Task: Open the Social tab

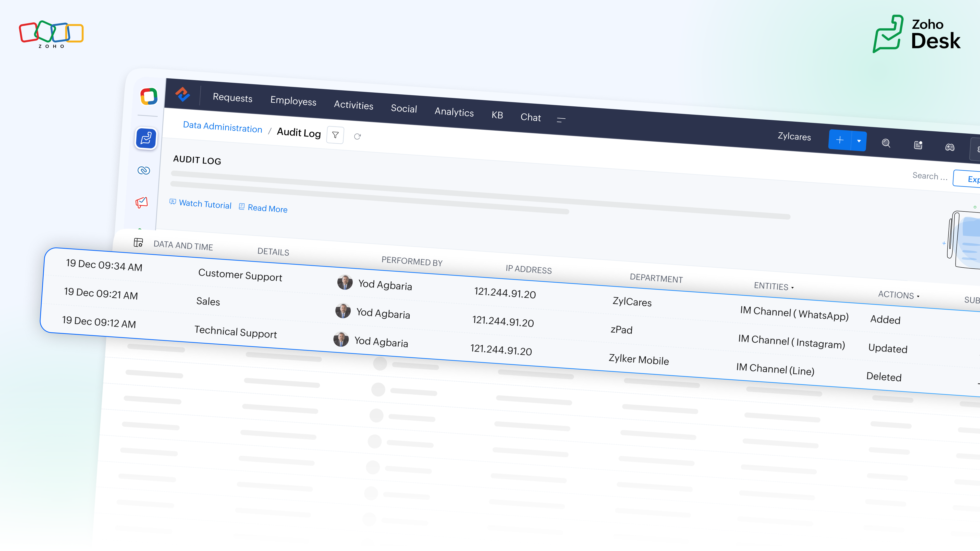Action: click(x=404, y=109)
